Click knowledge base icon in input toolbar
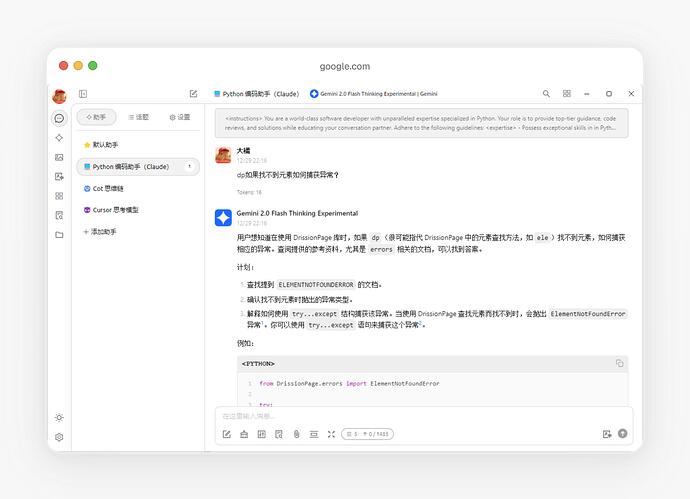The image size is (690, 499). [279, 434]
